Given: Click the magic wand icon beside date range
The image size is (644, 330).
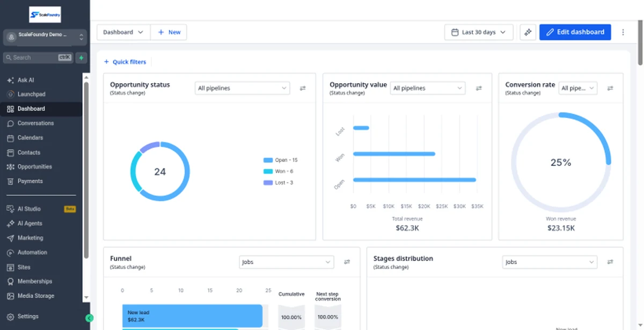Looking at the screenshot, I should (528, 32).
